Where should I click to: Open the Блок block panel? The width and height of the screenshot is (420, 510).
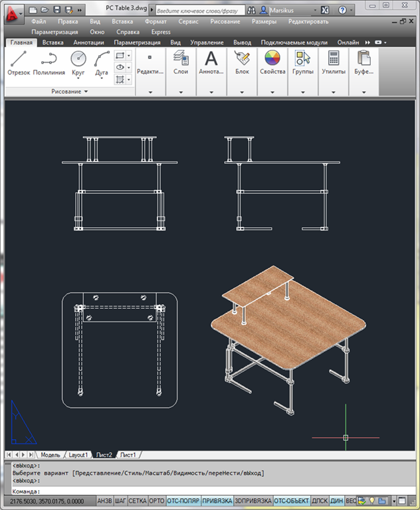click(242, 72)
